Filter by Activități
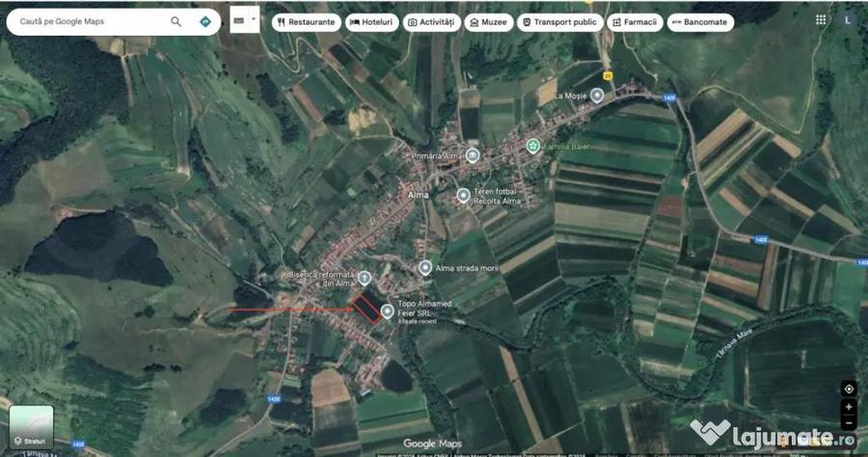This screenshot has height=457, width=868. click(x=431, y=22)
